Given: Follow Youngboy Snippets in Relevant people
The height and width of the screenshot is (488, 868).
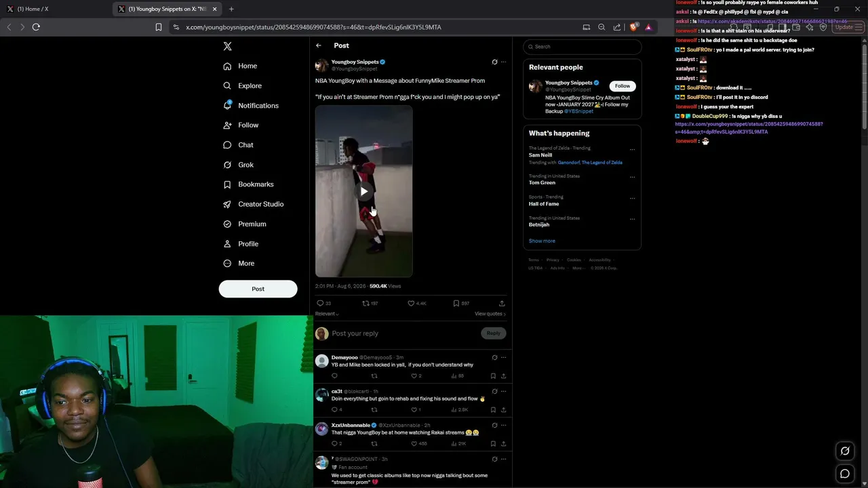Looking at the screenshot, I should (x=623, y=86).
